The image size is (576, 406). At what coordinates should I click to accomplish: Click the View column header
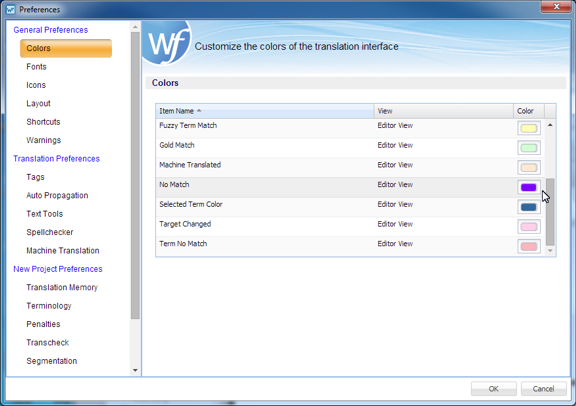click(x=443, y=111)
